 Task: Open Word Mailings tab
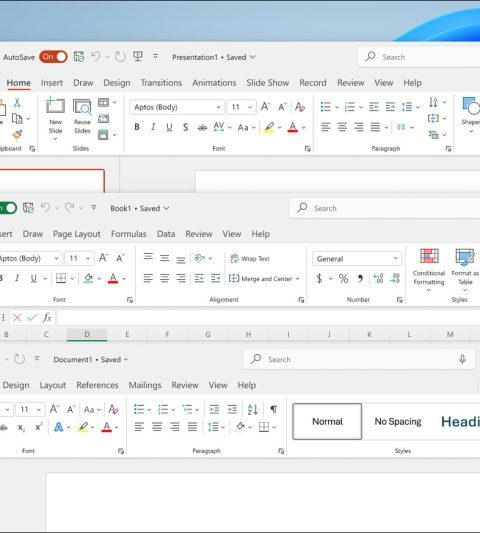(x=145, y=385)
